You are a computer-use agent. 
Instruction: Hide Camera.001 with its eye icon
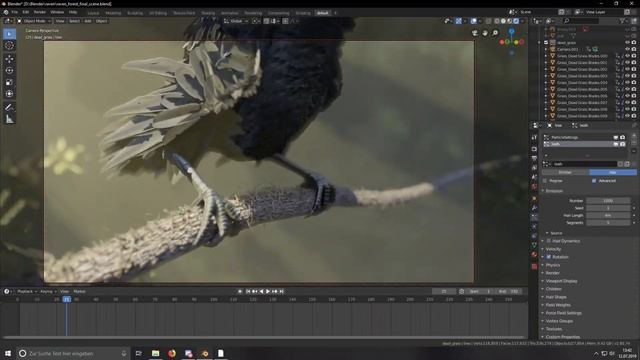628,49
